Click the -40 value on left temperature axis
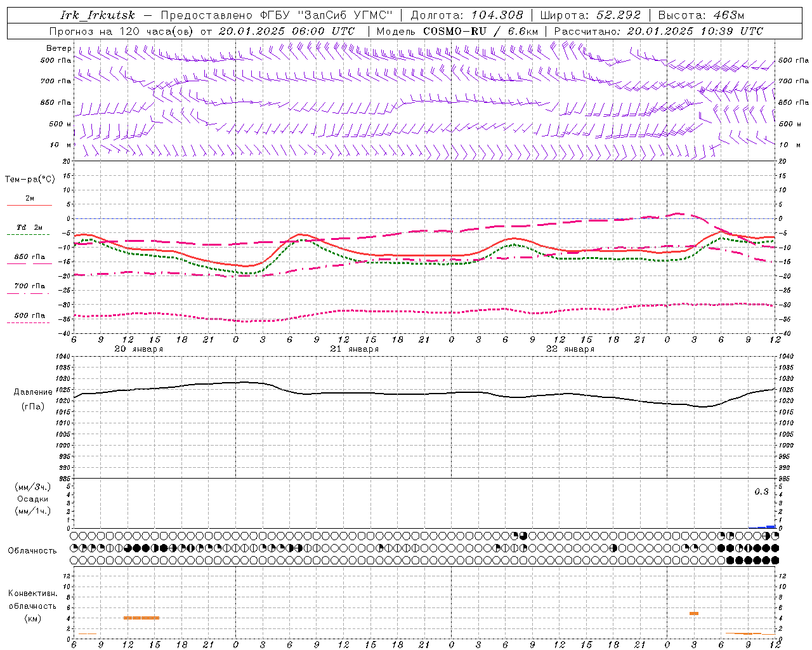The height and width of the screenshot is (650, 812). pos(64,333)
